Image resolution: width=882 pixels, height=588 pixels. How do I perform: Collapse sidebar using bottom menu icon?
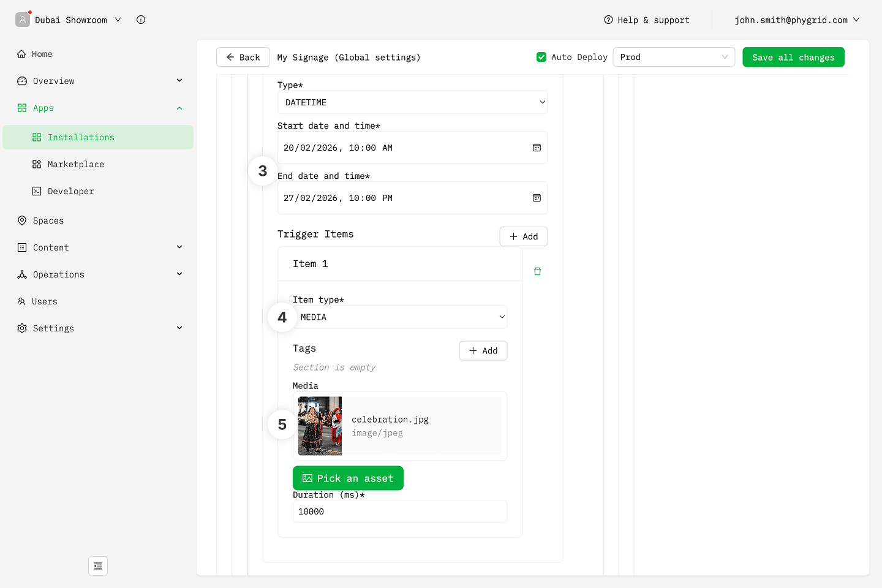click(x=98, y=566)
